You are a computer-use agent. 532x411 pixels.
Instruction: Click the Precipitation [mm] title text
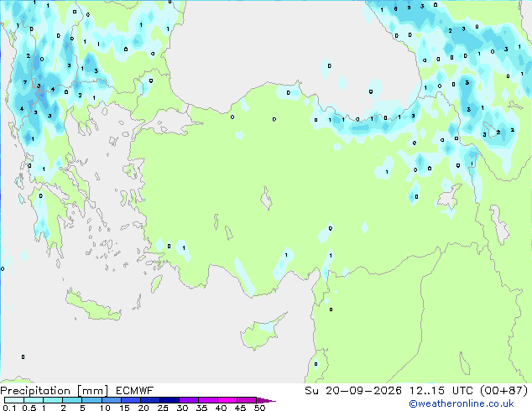tap(55, 391)
